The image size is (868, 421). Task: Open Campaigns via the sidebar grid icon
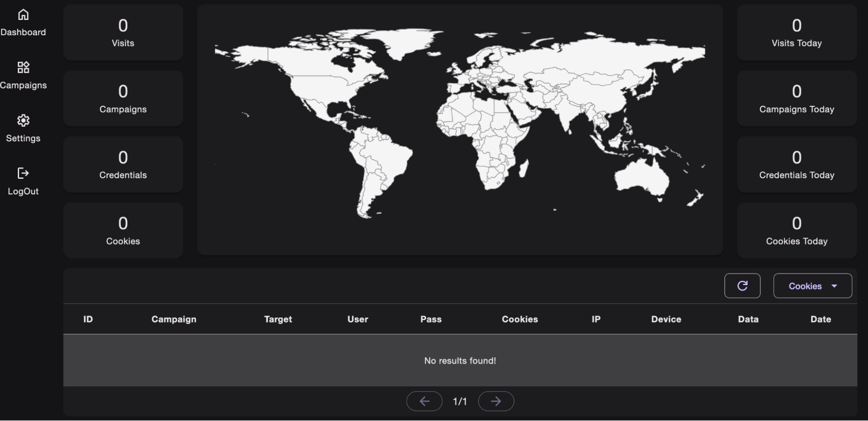[23, 67]
